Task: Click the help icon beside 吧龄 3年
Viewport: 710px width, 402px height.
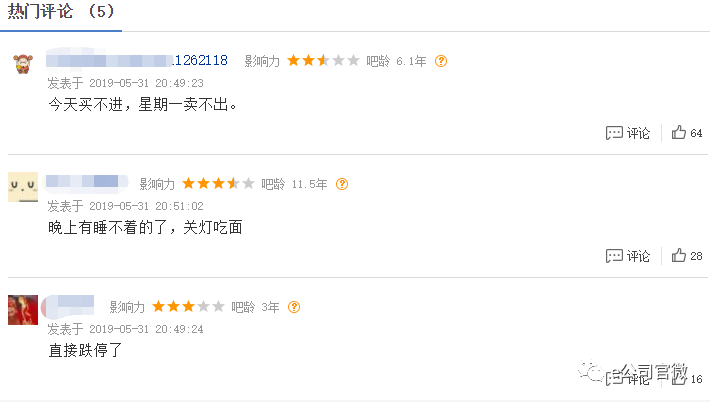Action: (294, 307)
